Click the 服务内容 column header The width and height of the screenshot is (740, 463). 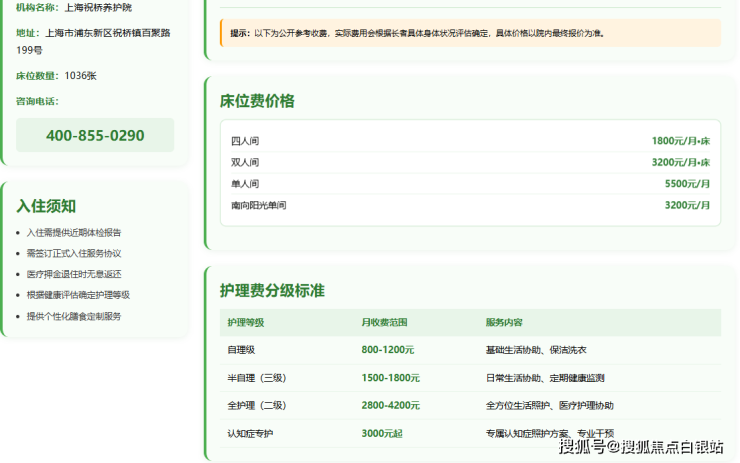pyautogui.click(x=504, y=322)
